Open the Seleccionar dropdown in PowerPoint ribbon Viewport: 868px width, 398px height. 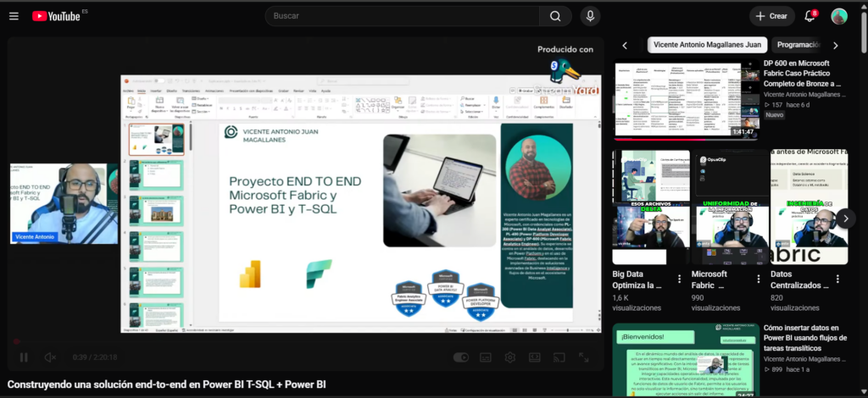[471, 111]
